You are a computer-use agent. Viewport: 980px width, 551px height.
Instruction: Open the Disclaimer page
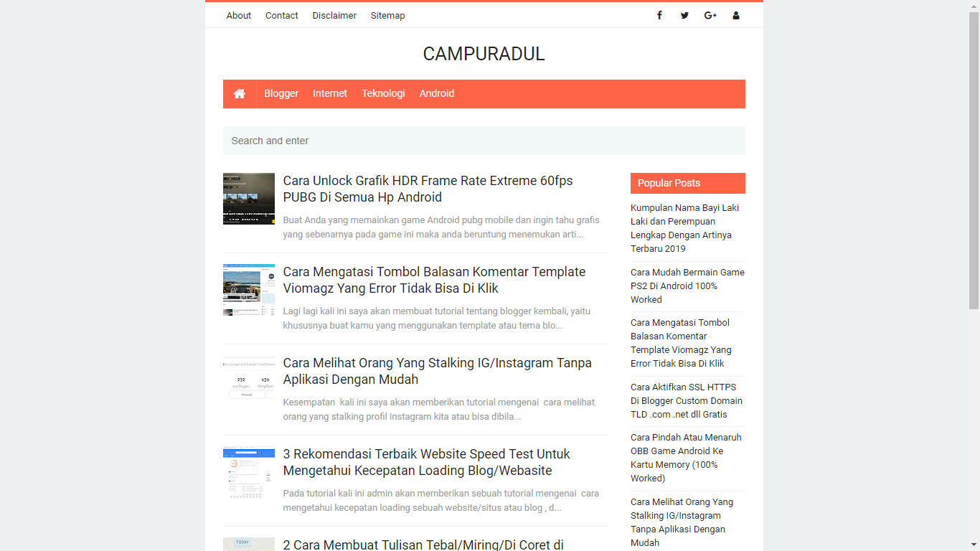(334, 15)
